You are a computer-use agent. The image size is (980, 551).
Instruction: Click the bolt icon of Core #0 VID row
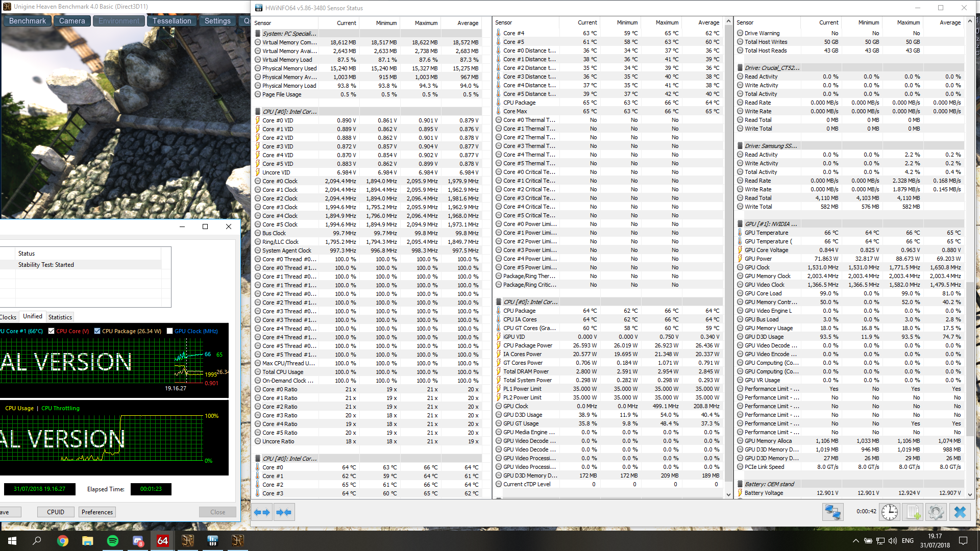(258, 120)
